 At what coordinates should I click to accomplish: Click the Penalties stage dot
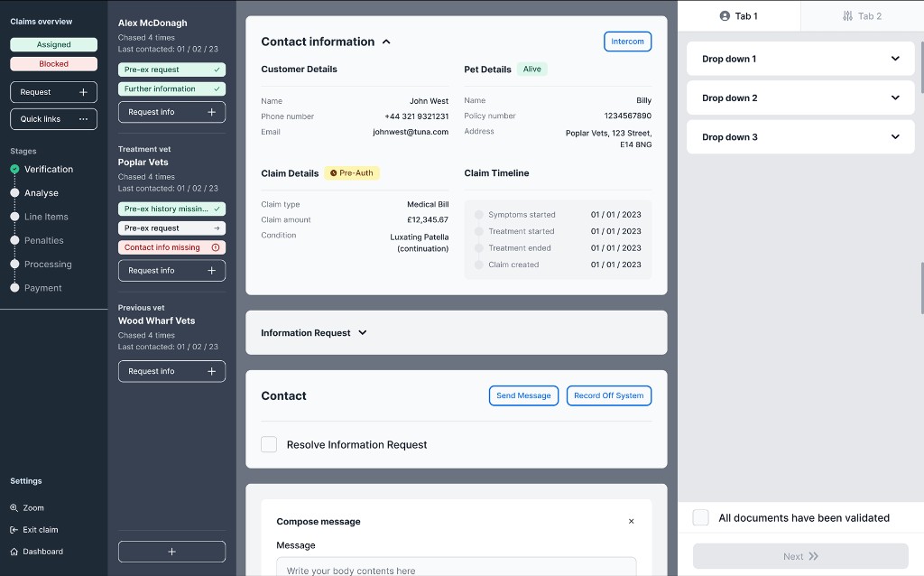[14, 240]
